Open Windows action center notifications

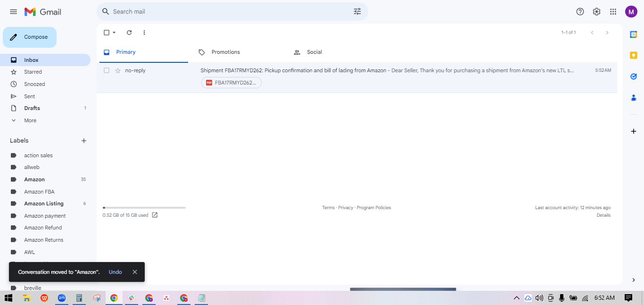[x=628, y=298]
